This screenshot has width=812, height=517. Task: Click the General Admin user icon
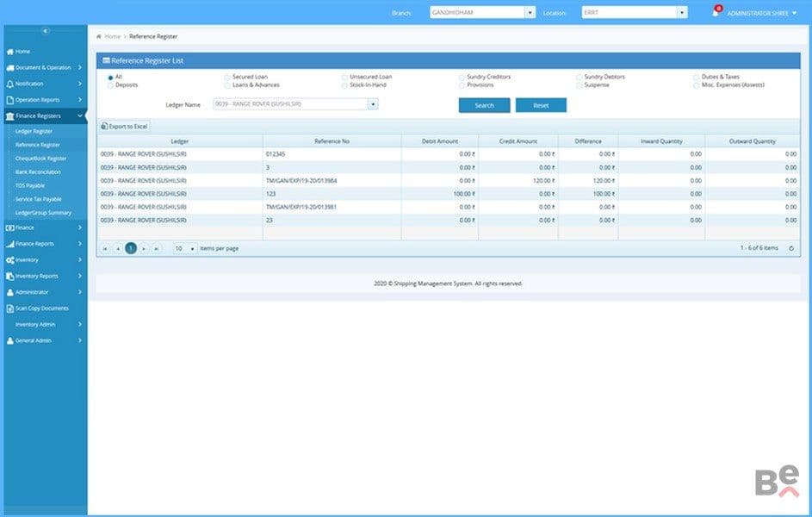click(x=9, y=340)
